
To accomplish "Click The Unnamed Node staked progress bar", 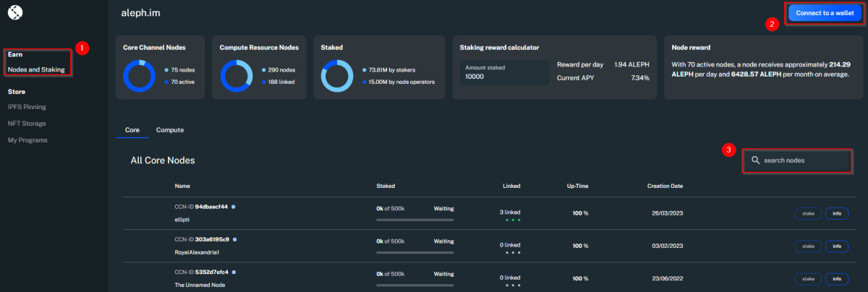I will pos(415,284).
